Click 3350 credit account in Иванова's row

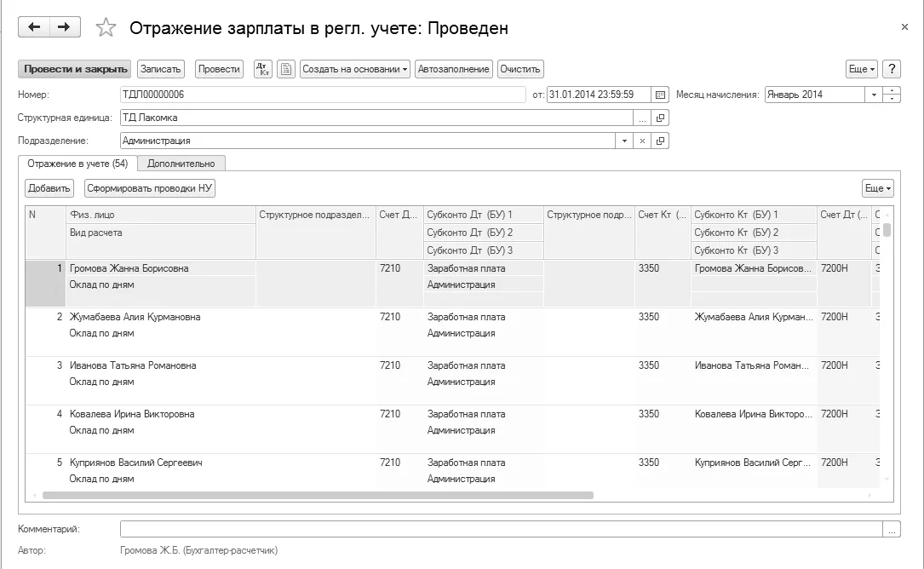click(x=649, y=365)
